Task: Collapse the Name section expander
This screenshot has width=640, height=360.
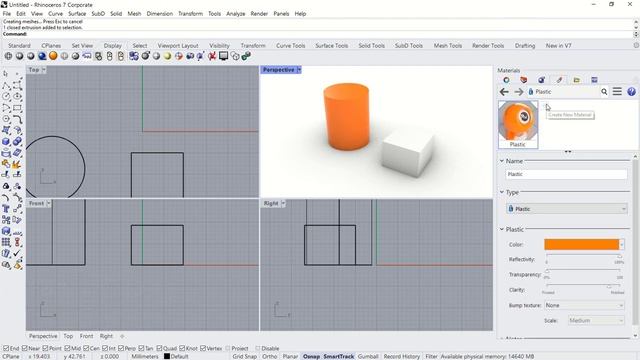Action: (x=502, y=161)
